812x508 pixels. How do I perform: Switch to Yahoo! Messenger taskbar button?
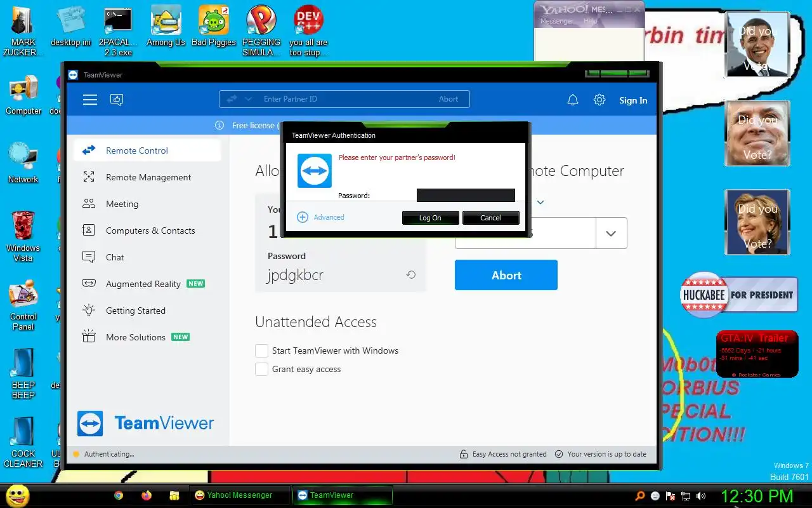240,495
